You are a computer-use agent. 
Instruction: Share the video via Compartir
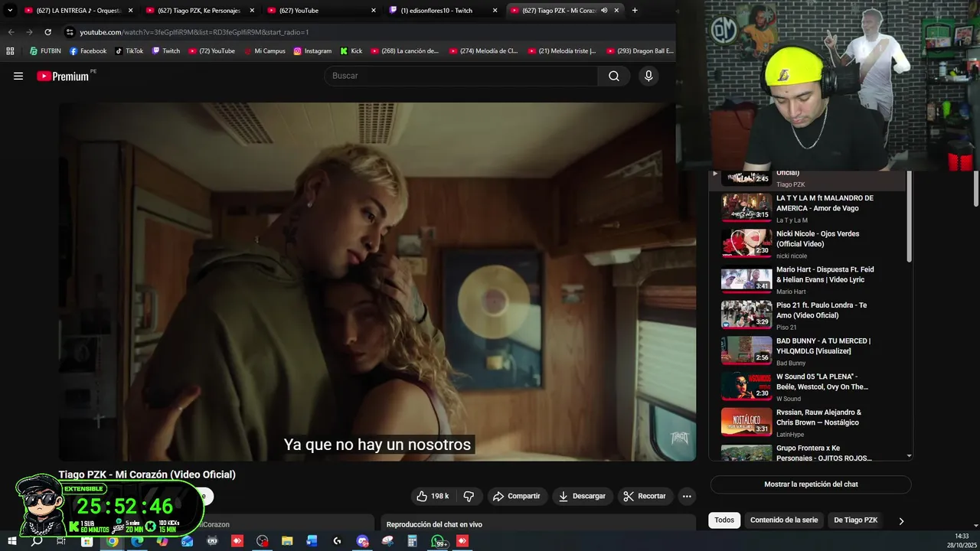pyautogui.click(x=517, y=496)
